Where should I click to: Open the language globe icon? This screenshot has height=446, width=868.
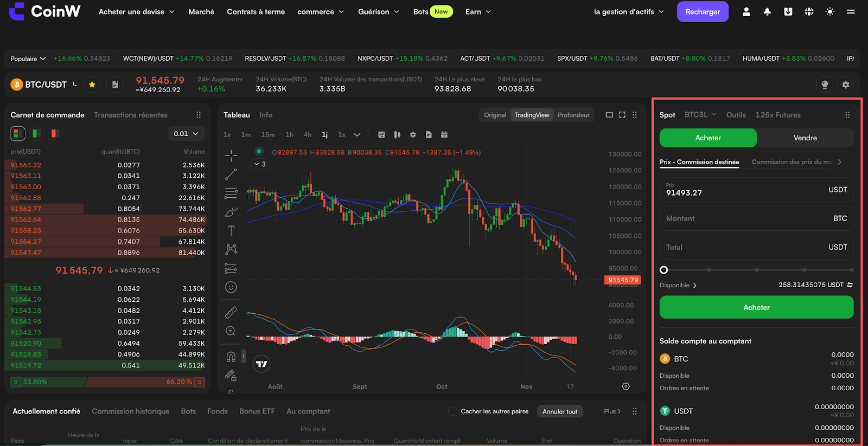tap(809, 11)
